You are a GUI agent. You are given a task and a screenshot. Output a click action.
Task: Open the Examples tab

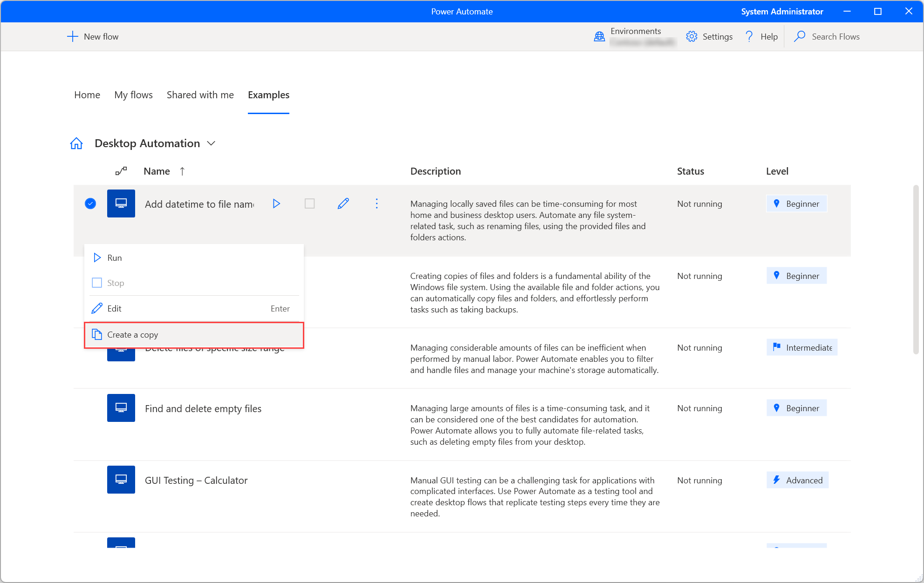click(268, 94)
